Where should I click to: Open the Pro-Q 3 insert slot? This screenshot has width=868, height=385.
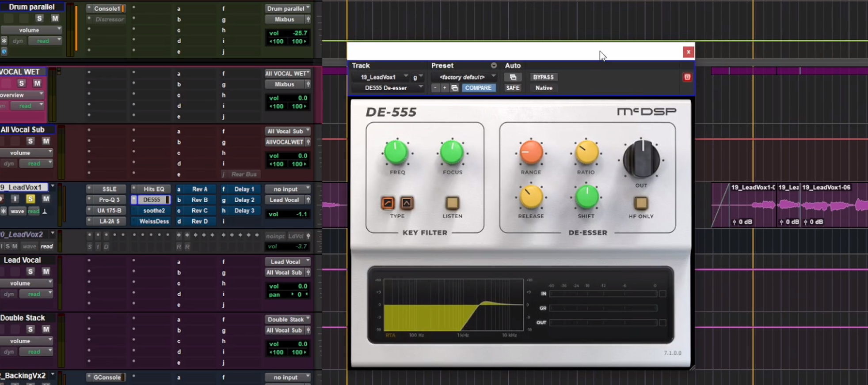pos(109,200)
